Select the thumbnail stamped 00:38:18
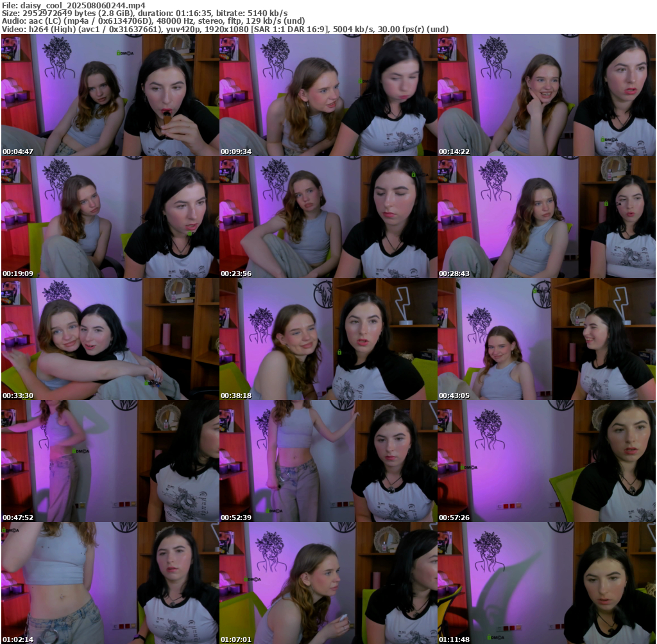The width and height of the screenshot is (657, 644). pos(328,339)
